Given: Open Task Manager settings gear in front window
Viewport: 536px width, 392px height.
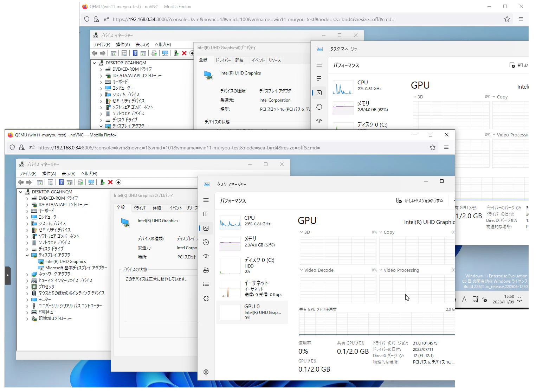Looking at the screenshot, I should [x=206, y=372].
